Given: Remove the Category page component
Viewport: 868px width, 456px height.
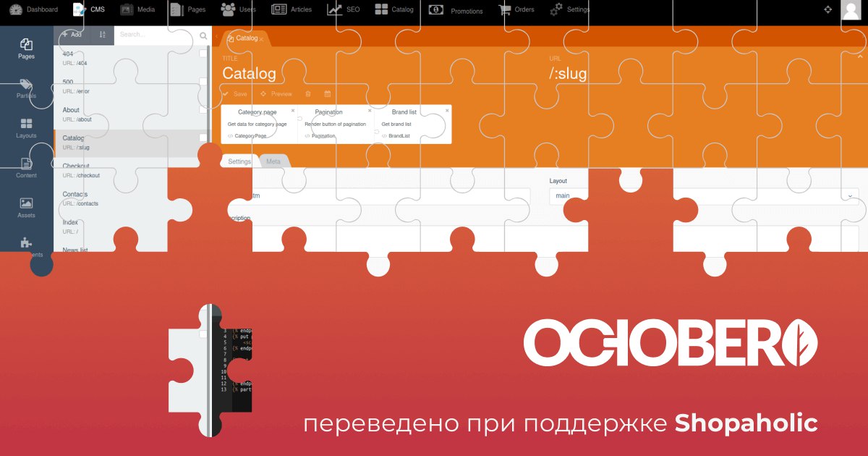Looking at the screenshot, I should pyautogui.click(x=293, y=111).
